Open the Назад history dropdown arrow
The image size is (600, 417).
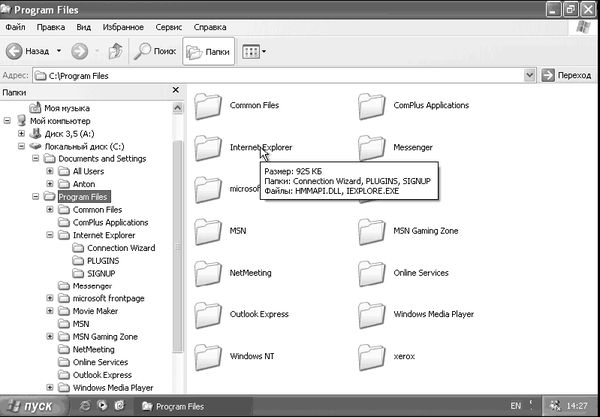point(59,50)
